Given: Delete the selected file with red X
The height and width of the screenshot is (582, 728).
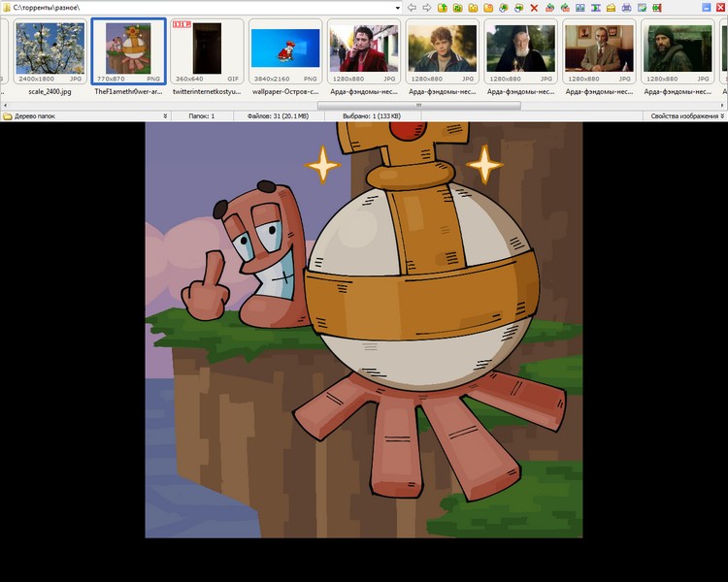Looking at the screenshot, I should pyautogui.click(x=534, y=8).
